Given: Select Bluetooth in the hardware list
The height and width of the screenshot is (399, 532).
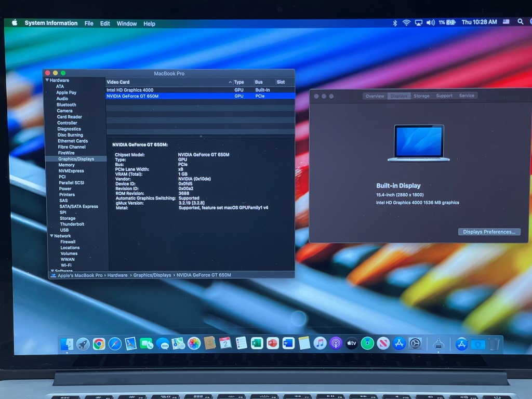Looking at the screenshot, I should point(66,105).
